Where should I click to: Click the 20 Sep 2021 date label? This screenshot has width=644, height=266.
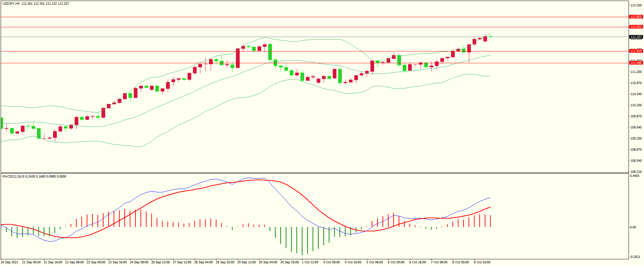point(10,262)
